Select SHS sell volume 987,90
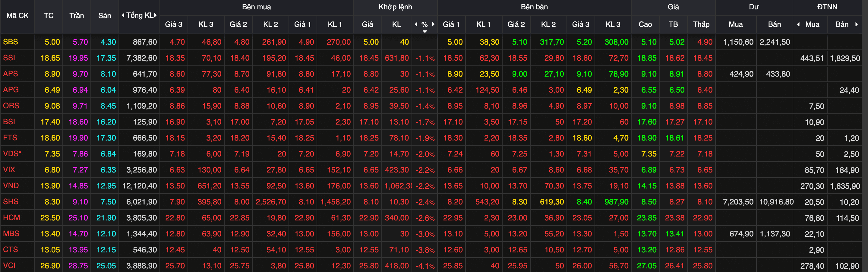This screenshot has height=272, width=868. pyautogui.click(x=617, y=202)
